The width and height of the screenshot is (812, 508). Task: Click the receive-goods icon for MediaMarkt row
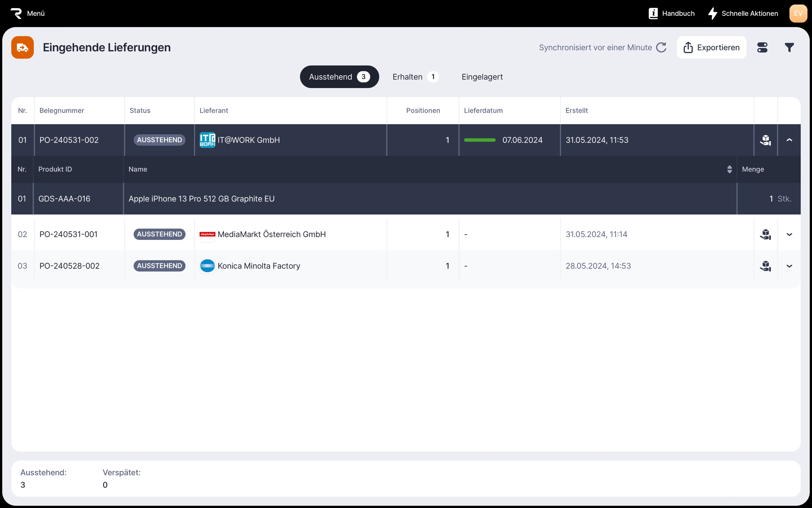(x=765, y=234)
